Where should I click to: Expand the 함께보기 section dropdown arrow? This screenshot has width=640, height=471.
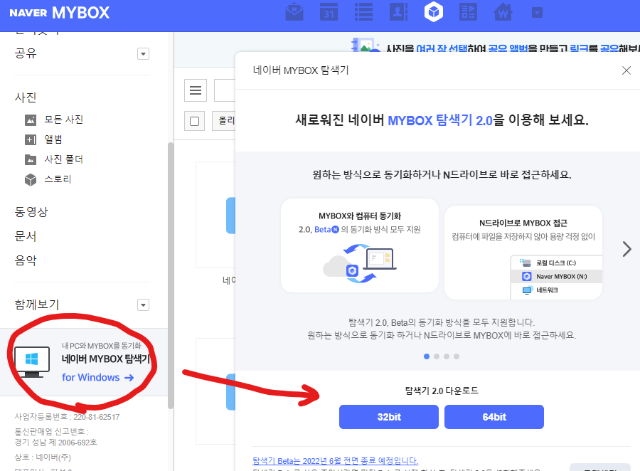point(143,305)
